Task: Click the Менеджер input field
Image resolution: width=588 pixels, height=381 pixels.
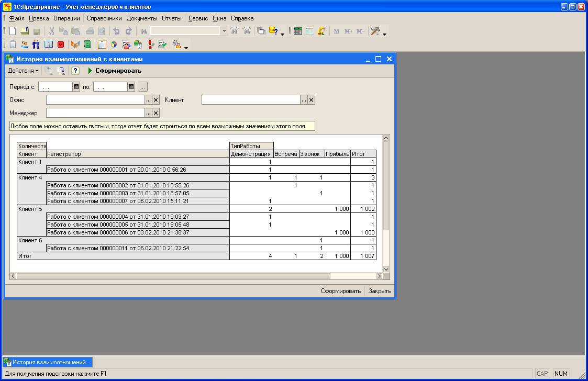Action: click(96, 113)
